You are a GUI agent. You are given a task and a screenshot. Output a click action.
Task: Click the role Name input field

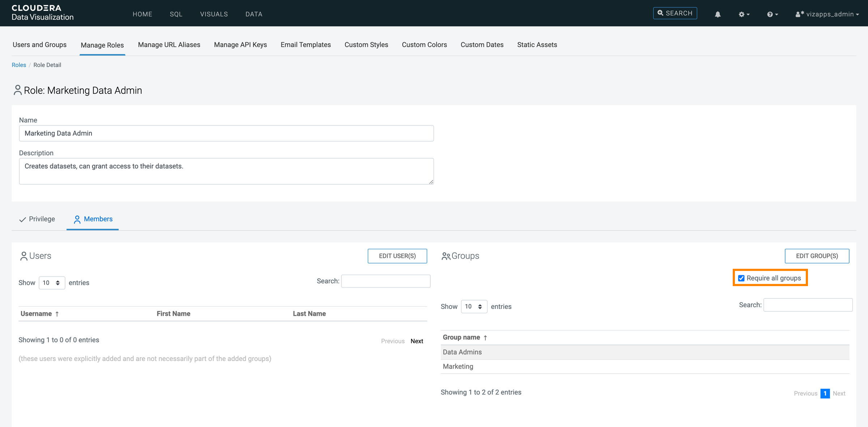pos(226,133)
